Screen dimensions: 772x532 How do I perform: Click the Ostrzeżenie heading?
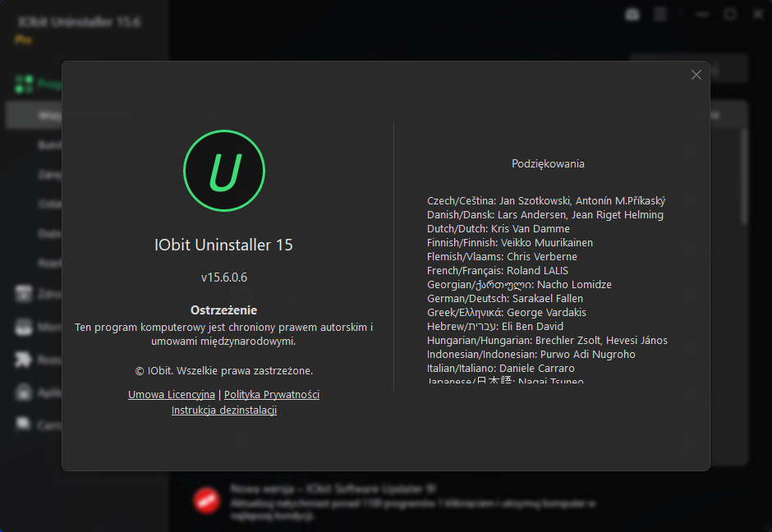[x=224, y=310]
